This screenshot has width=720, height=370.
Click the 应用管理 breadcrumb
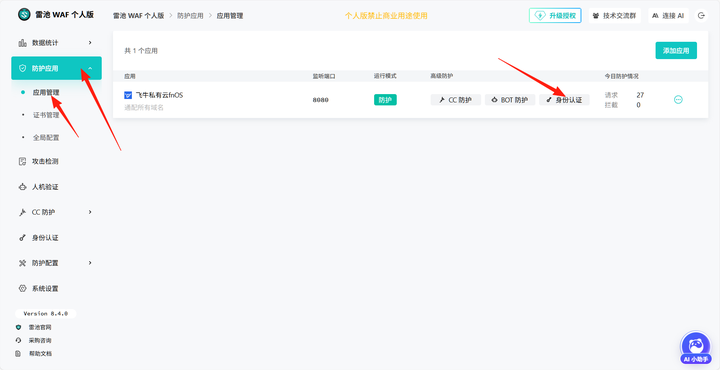click(x=230, y=16)
